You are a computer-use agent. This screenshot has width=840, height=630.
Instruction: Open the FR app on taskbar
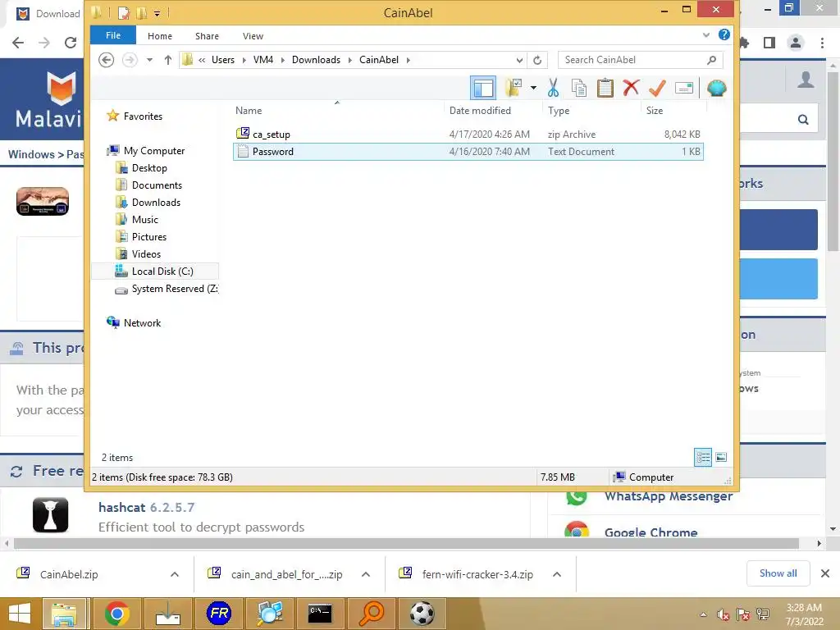[219, 614]
